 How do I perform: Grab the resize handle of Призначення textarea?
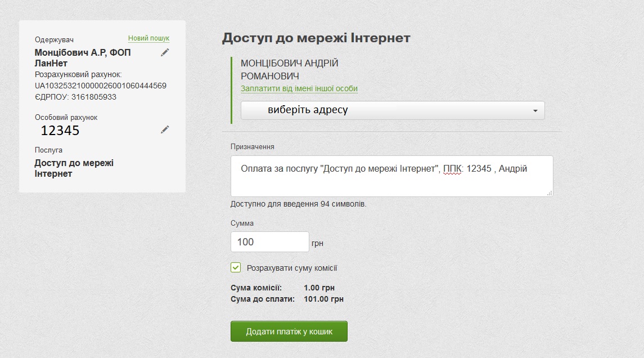click(x=550, y=193)
